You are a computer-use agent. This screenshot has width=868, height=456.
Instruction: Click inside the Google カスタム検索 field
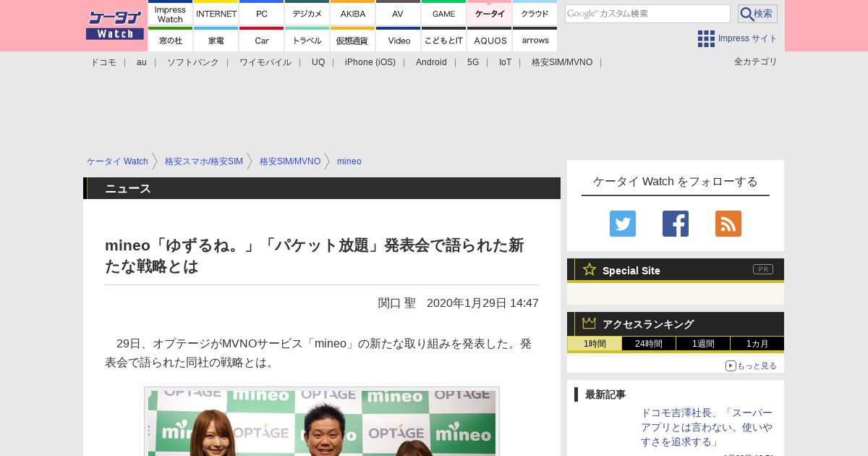[x=647, y=14]
